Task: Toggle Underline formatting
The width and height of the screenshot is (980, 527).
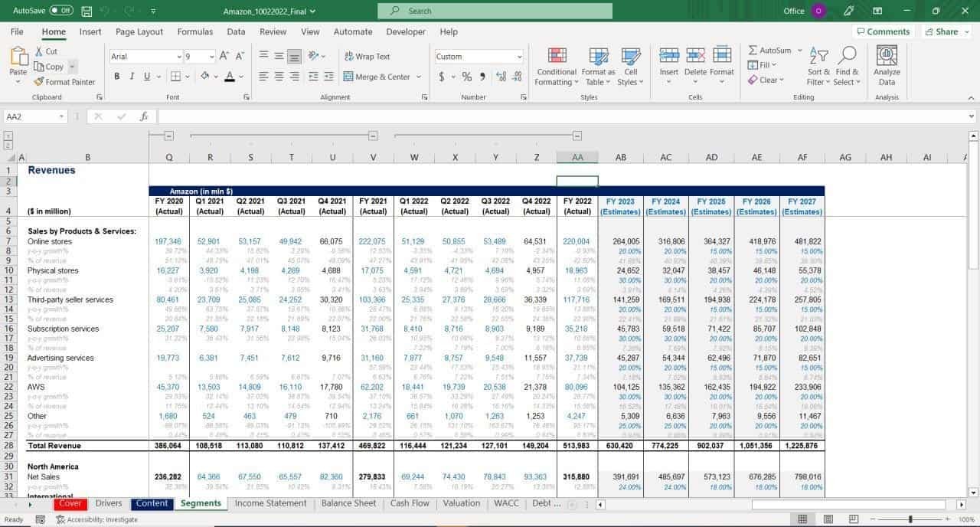Action: (x=146, y=77)
